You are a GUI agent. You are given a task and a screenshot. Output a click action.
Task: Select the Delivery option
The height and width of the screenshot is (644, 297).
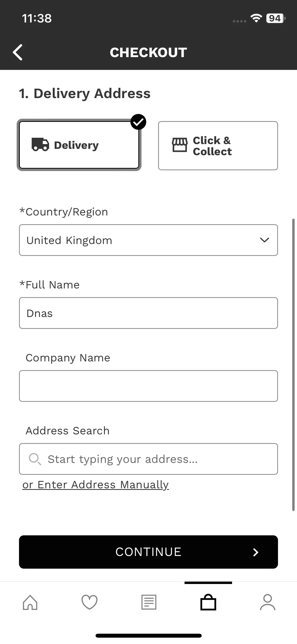79,145
